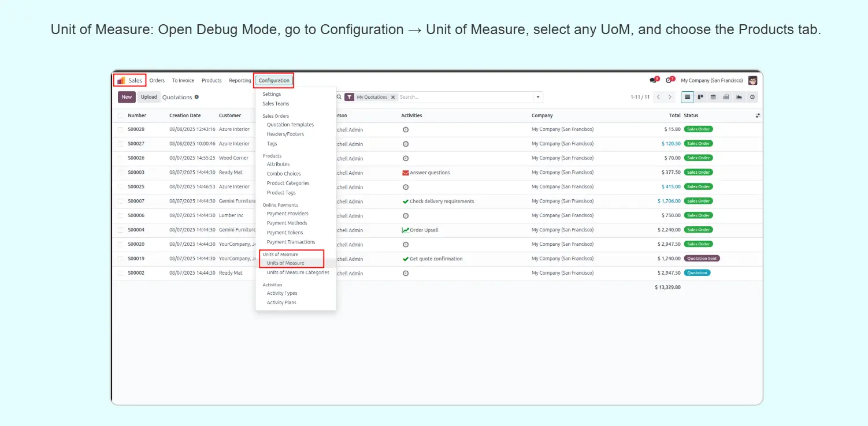Image resolution: width=868 pixels, height=426 pixels.
Task: Click the admin user avatar
Action: tap(752, 80)
